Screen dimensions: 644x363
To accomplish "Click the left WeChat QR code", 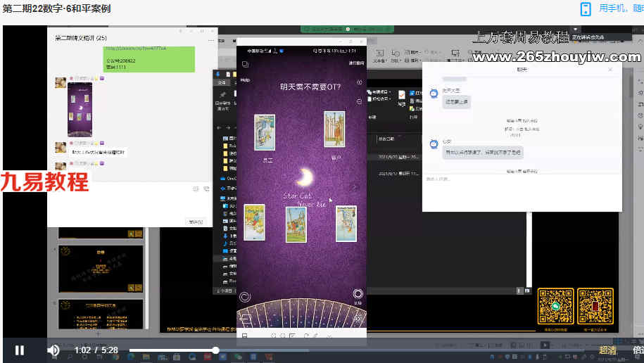I will [556, 306].
